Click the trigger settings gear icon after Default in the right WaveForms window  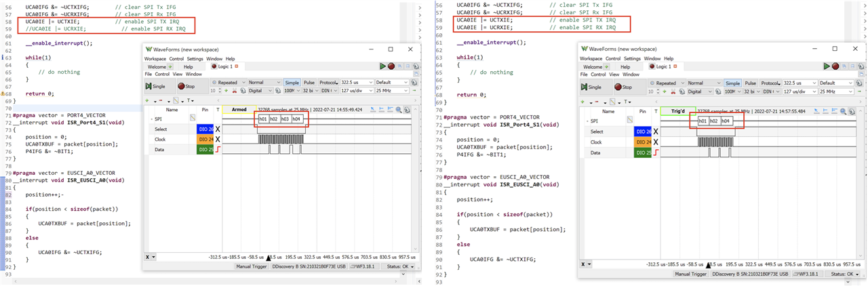point(859,83)
